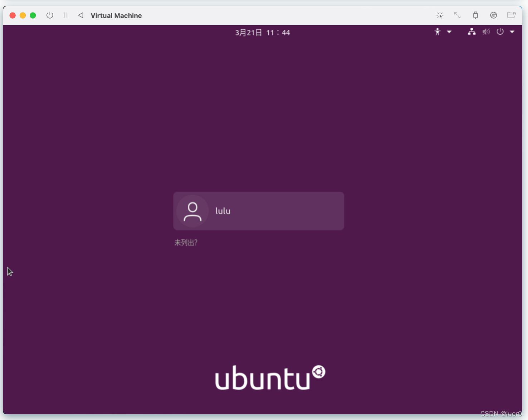The image size is (528, 420).
Task: Open the date and time 3月21日 11:44
Action: pos(263,33)
